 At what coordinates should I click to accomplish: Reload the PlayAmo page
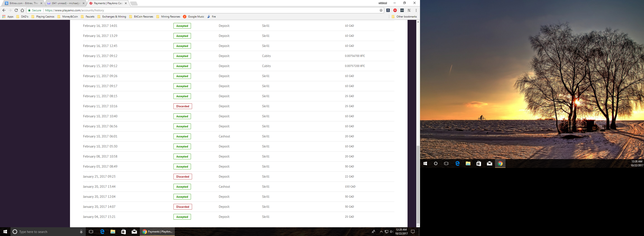[16, 10]
